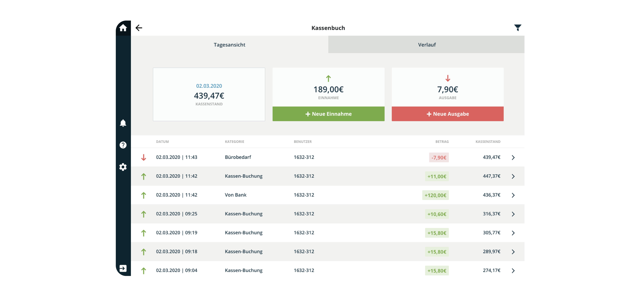Viewport: 644px width, 303px height.
Task: Click green arrow of Von Bank row
Action: pyautogui.click(x=144, y=195)
